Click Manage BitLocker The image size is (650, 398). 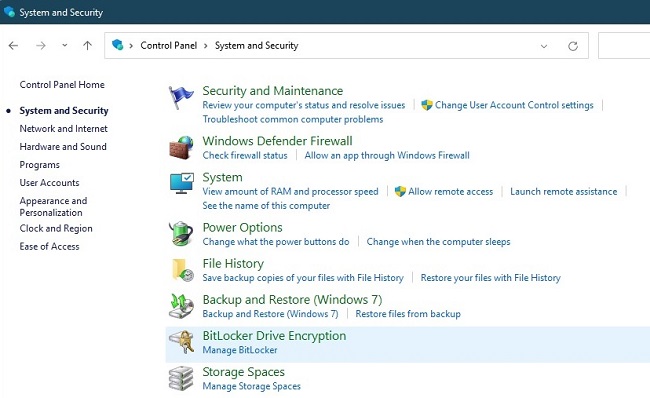pos(240,350)
